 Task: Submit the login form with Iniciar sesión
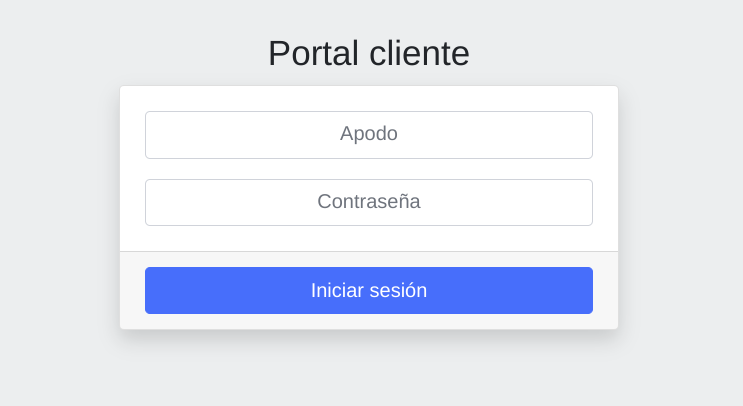click(x=368, y=290)
